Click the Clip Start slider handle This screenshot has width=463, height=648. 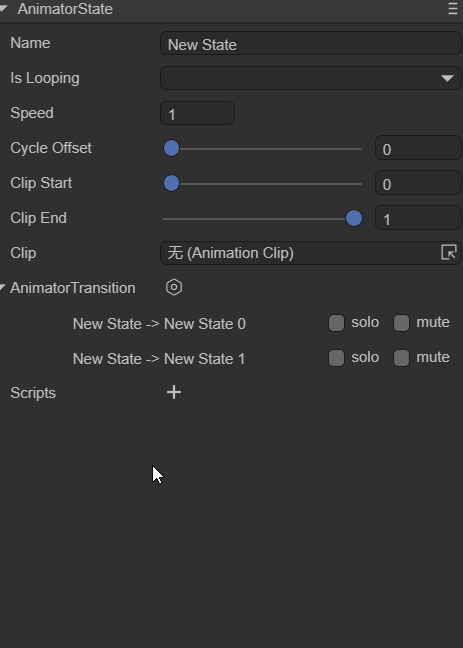172,183
